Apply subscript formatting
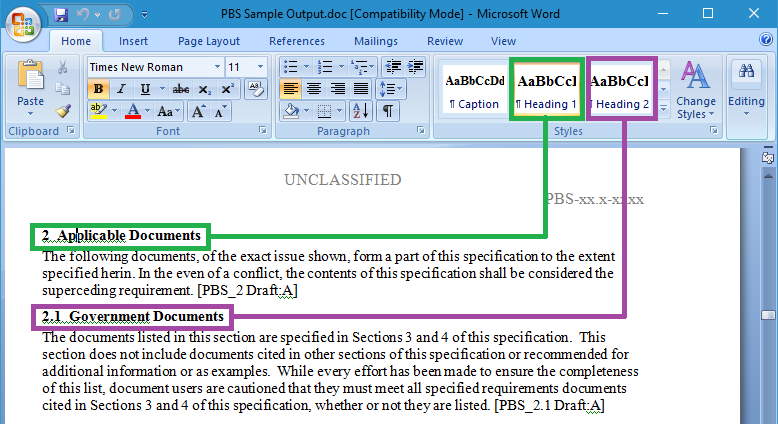This screenshot has width=778, height=424. point(204,89)
